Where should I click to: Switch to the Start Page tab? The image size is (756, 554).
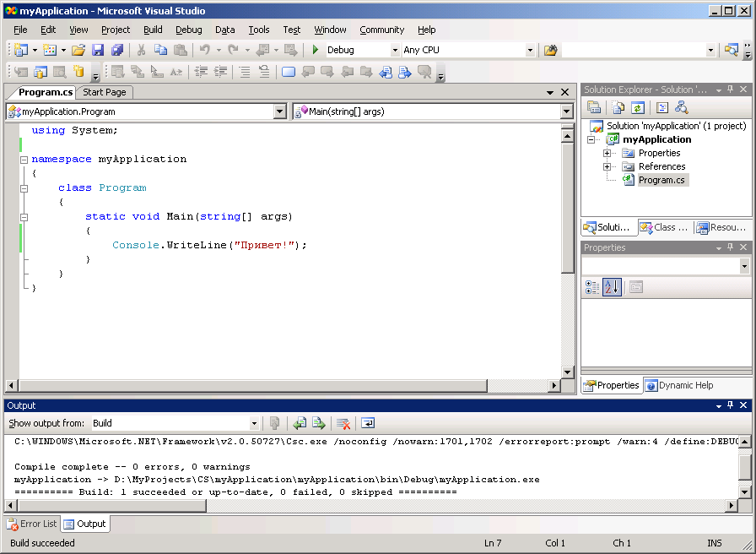pos(104,92)
